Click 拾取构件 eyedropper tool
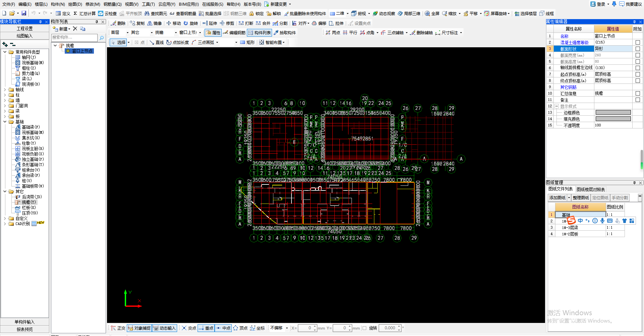 pyautogui.click(x=285, y=33)
